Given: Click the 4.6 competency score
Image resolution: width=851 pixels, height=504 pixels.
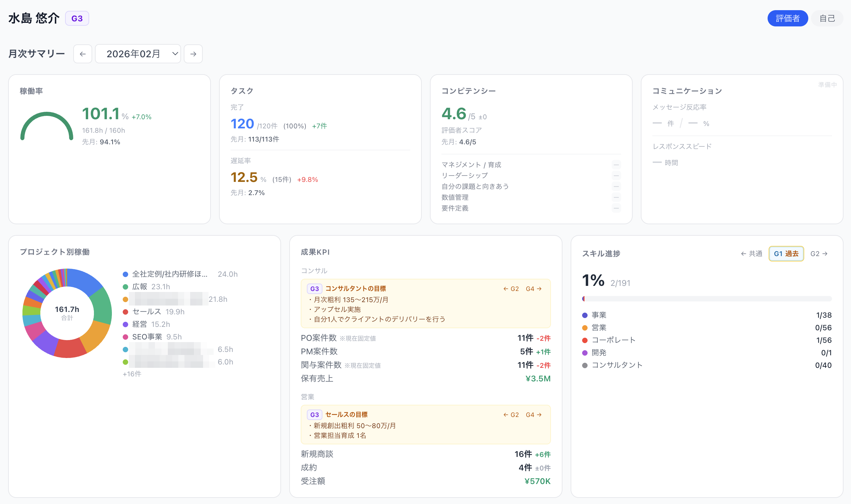Looking at the screenshot, I should click(x=454, y=114).
